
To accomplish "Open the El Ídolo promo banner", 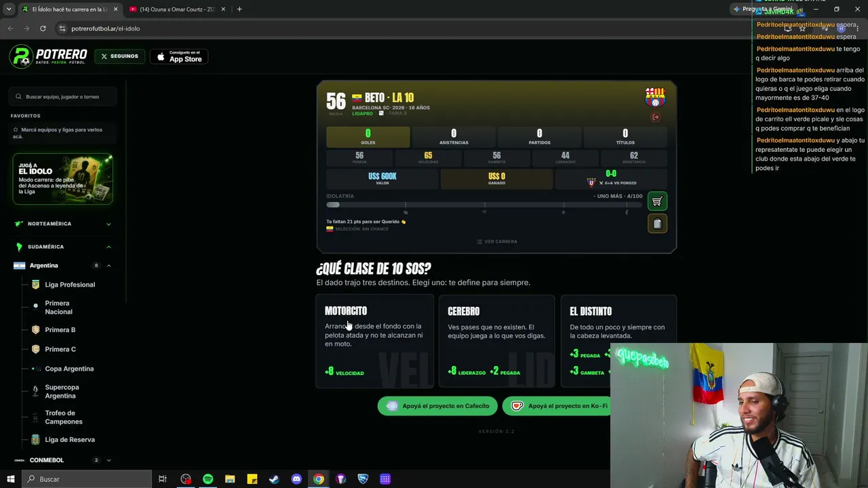I will point(62,179).
